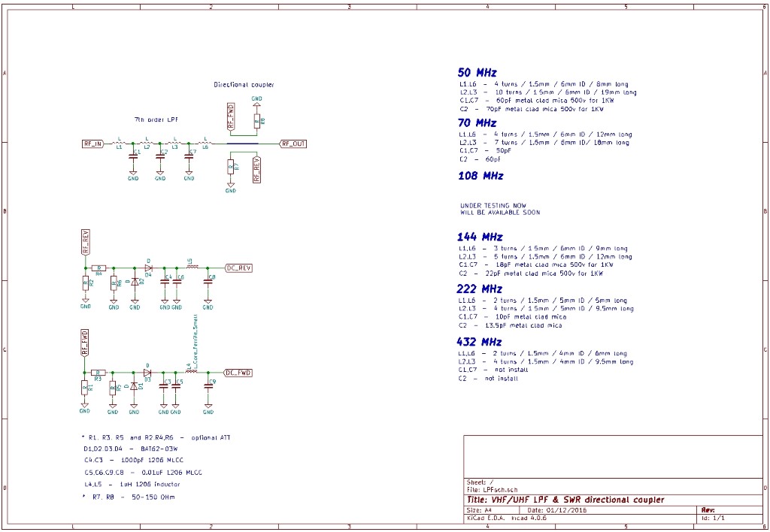
Task: Click the '144 MHz' heading
Action: [480, 237]
